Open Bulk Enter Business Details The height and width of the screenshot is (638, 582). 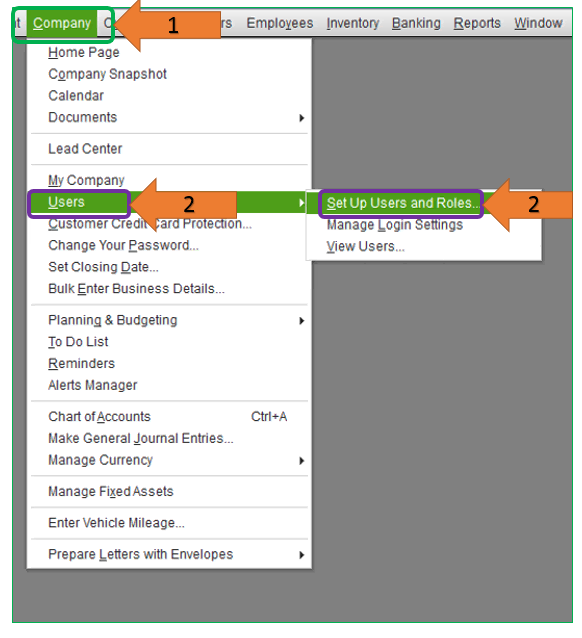(136, 288)
